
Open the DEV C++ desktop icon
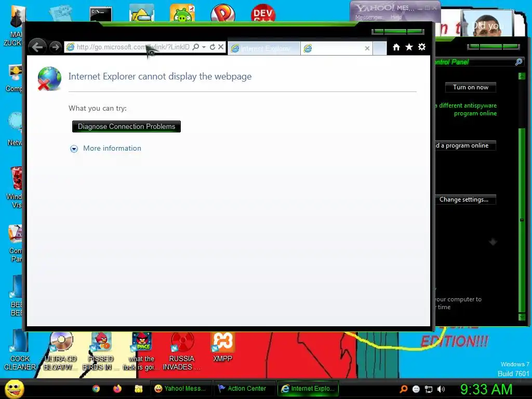(x=263, y=13)
